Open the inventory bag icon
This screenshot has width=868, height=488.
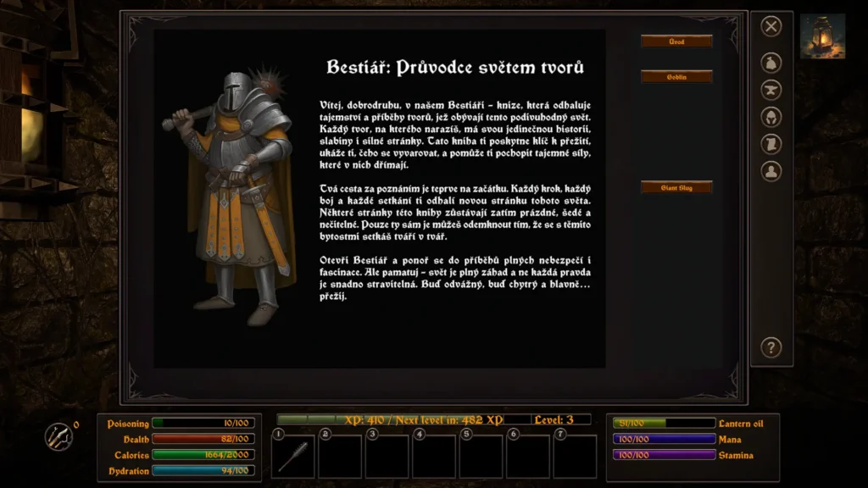coord(771,64)
